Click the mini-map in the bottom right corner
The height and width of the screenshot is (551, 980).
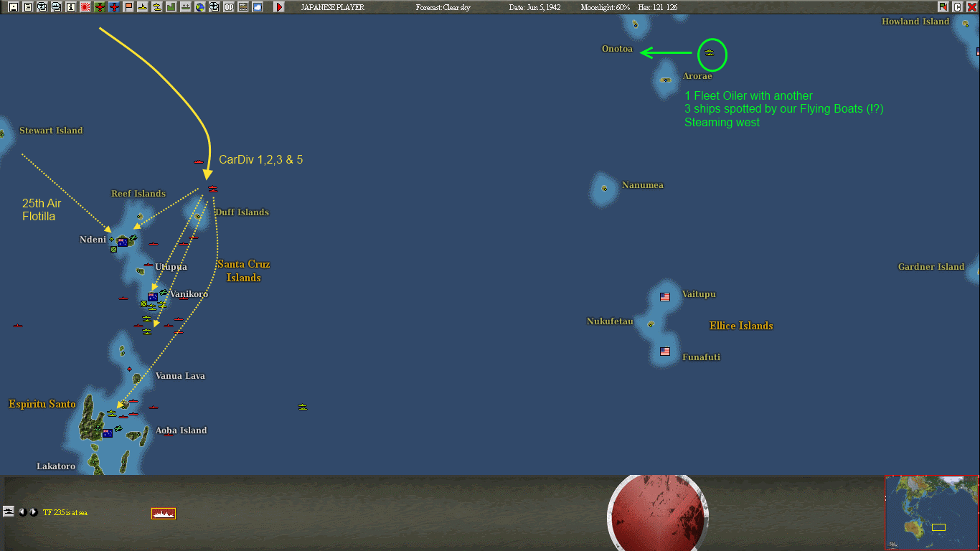[x=932, y=514]
